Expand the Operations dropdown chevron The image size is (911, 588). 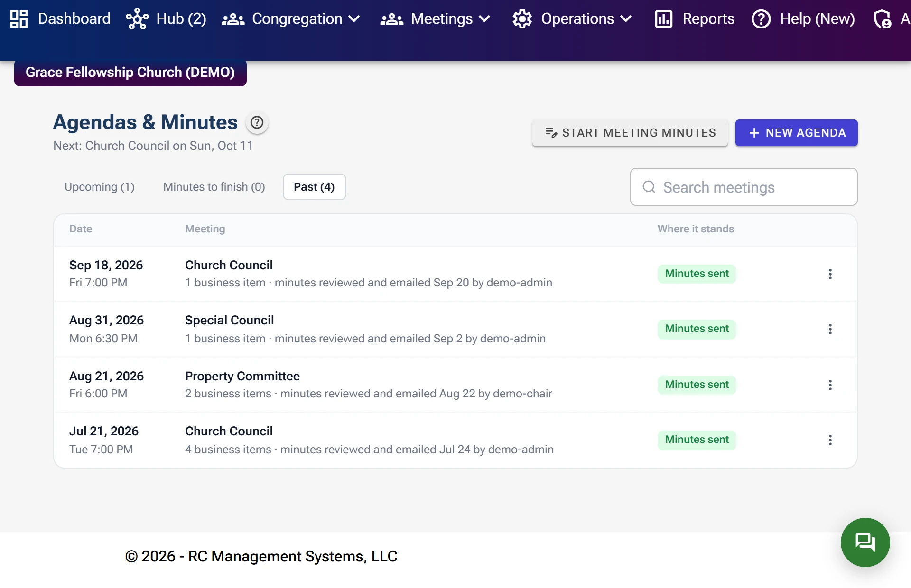pyautogui.click(x=626, y=19)
